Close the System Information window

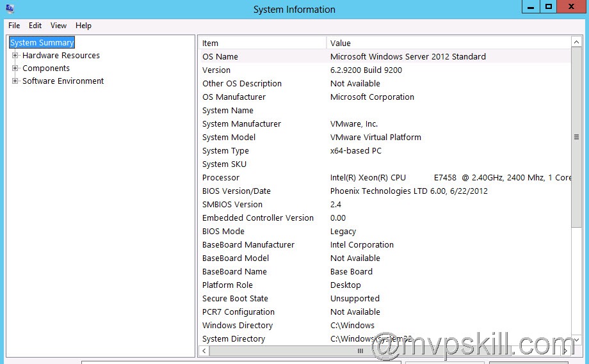(x=571, y=7)
